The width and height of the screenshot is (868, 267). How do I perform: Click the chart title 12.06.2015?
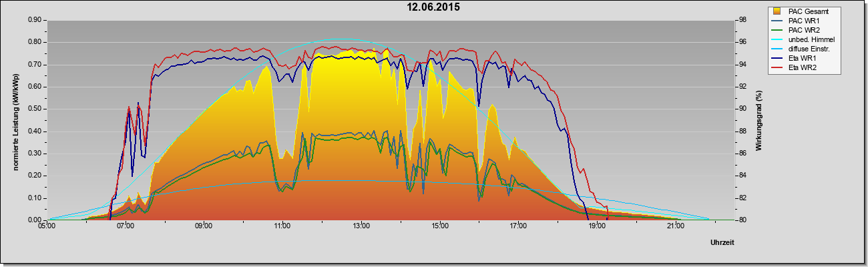[x=434, y=7]
